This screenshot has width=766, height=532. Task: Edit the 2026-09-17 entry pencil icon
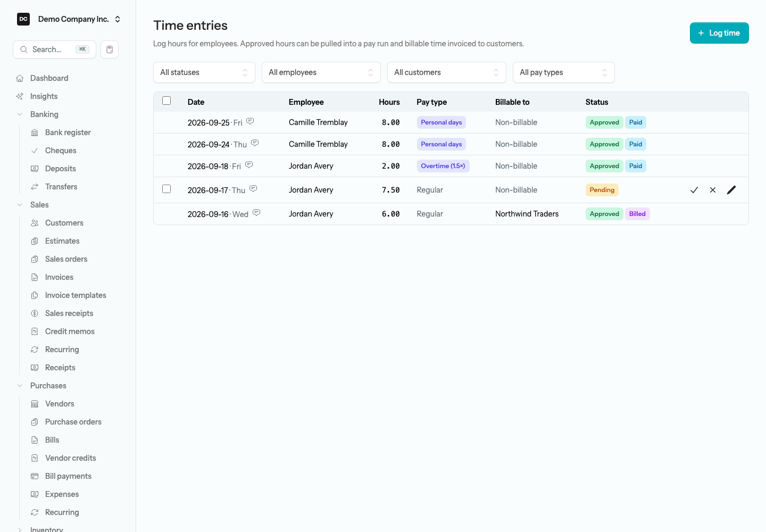pos(731,190)
